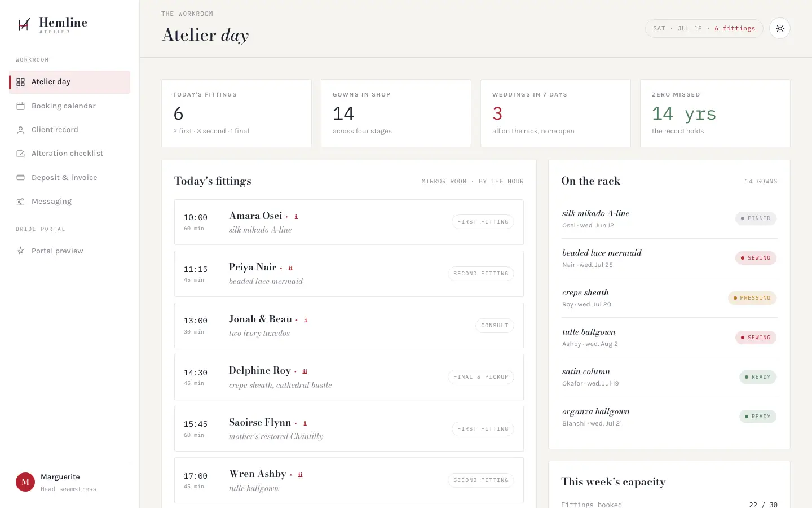Click the Portal preview star icon
Screen dimensions: 812x508
[20, 251]
